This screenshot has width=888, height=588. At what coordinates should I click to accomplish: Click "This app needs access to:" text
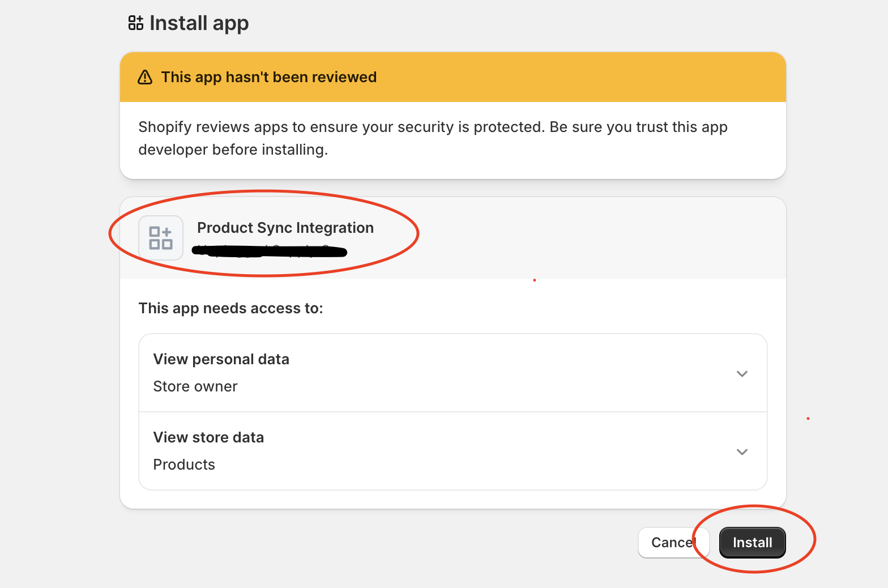(x=231, y=308)
